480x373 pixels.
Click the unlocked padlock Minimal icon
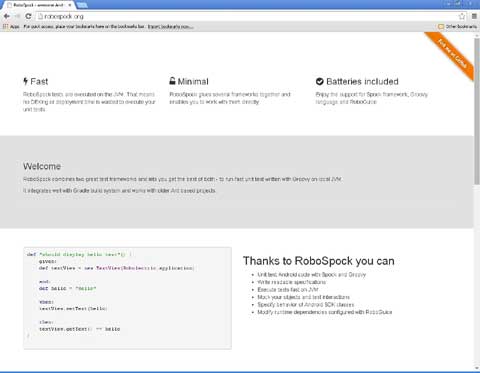click(172, 81)
